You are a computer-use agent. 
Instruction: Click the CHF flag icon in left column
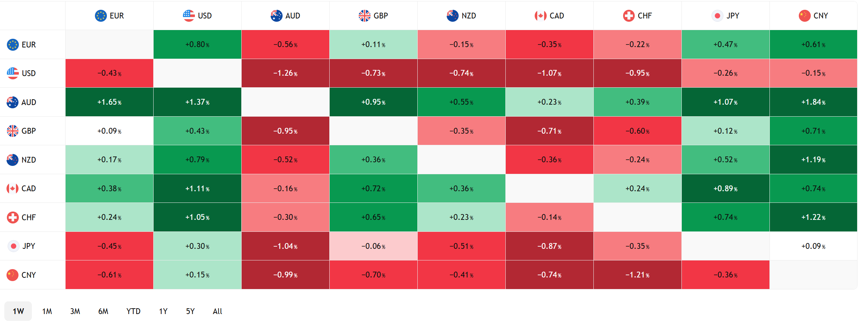tap(13, 217)
